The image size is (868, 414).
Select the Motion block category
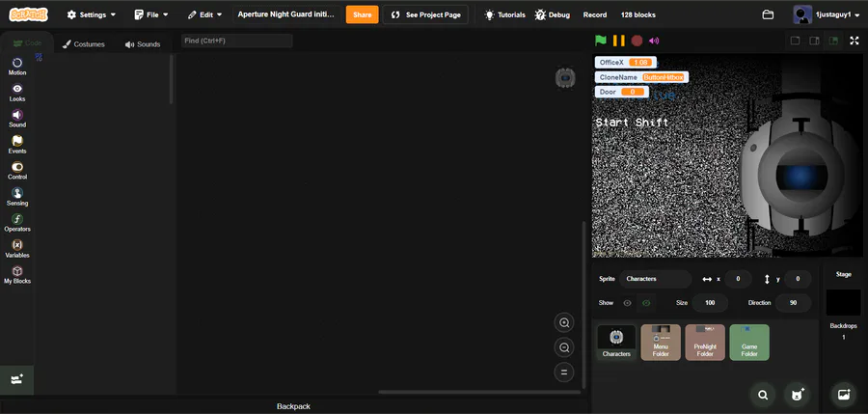[17, 67]
